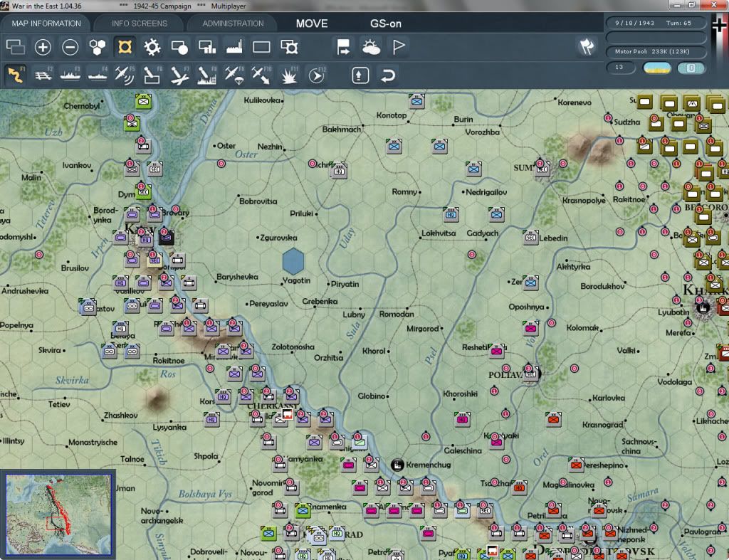Image resolution: width=729 pixels, height=560 pixels.
Task: Select the F11 explosion attack icon
Action: coord(289,75)
